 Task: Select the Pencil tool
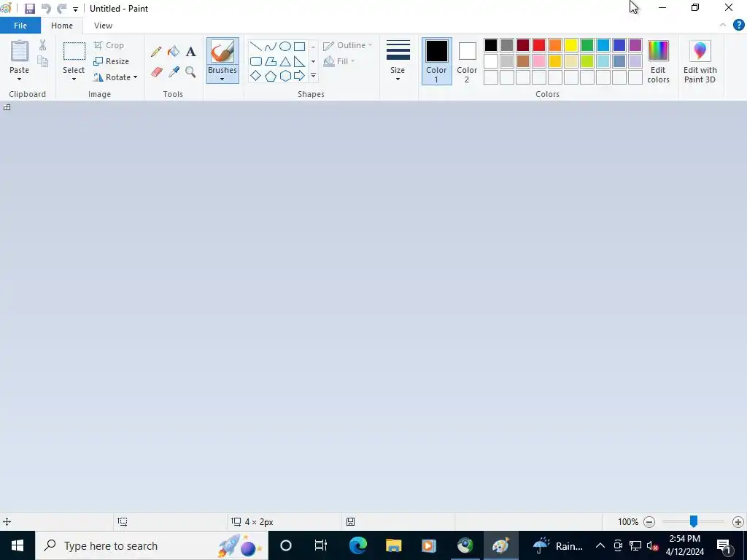coord(156,52)
